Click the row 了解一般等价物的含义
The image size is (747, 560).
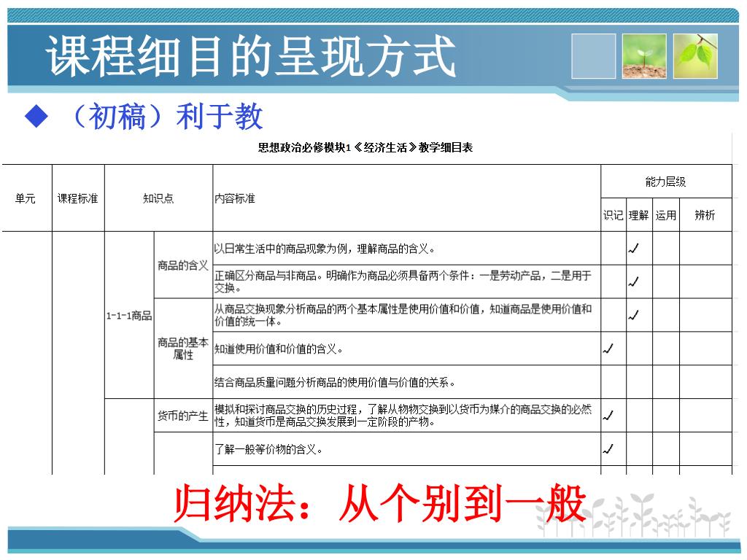point(406,449)
